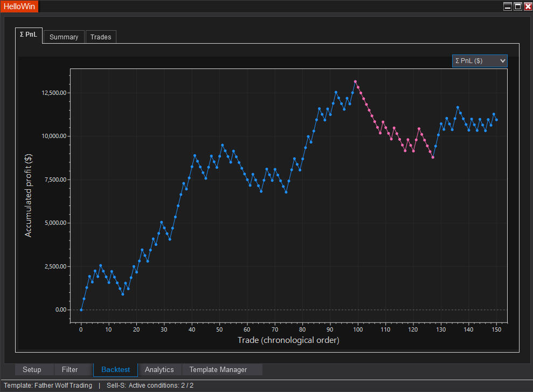Click the Accumulated profit ($) axis label

coord(28,195)
